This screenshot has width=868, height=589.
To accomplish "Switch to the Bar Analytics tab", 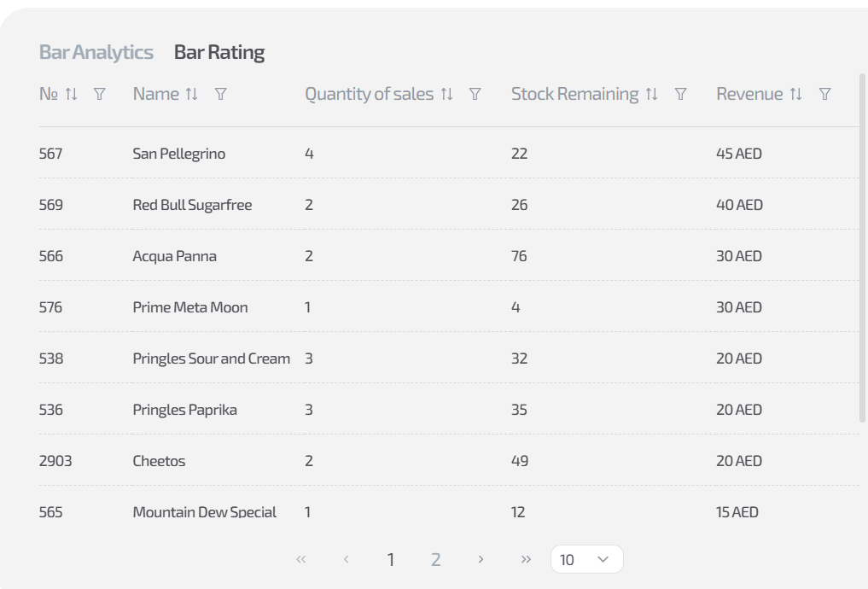I will pyautogui.click(x=96, y=52).
